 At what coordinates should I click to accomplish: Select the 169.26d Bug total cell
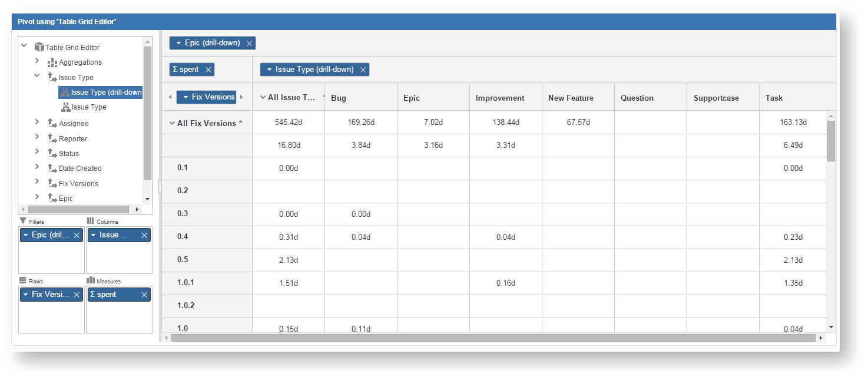[x=360, y=123]
